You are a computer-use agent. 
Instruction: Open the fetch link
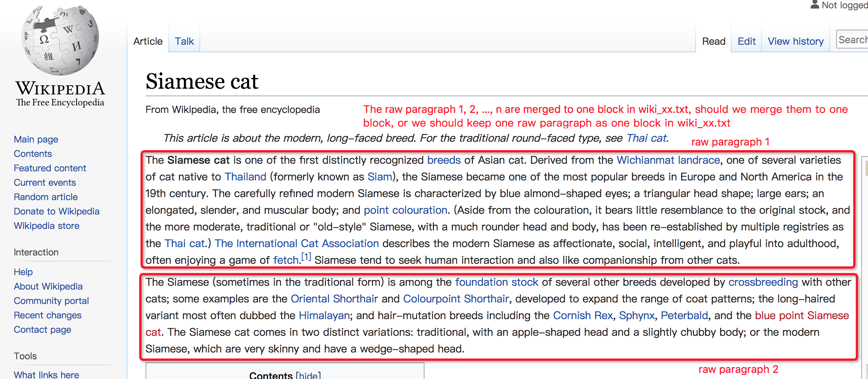tap(286, 260)
